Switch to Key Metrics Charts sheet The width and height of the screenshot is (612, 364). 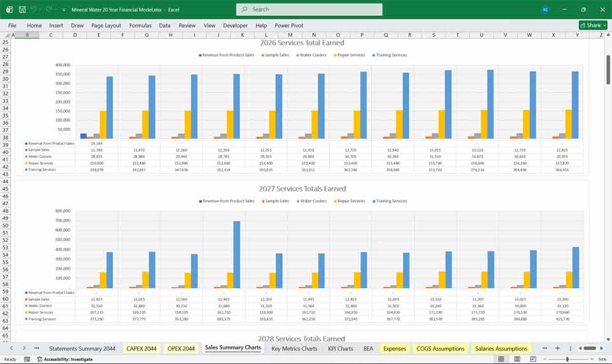tap(294, 348)
